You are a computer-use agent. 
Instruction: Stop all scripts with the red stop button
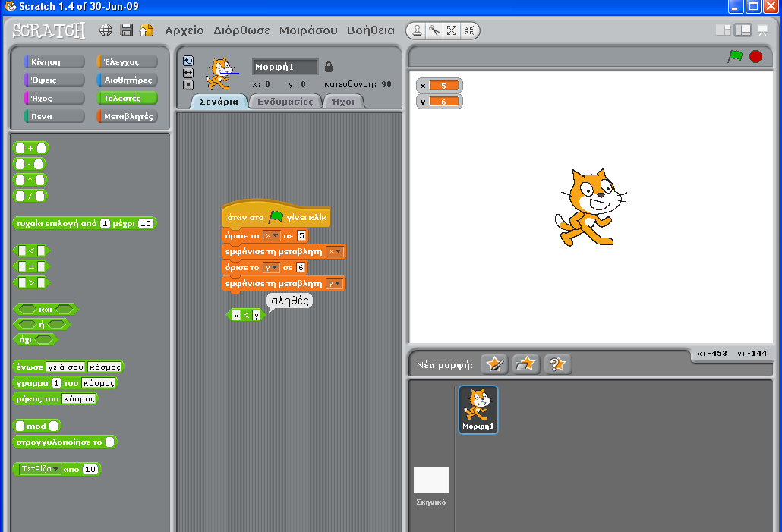(756, 56)
